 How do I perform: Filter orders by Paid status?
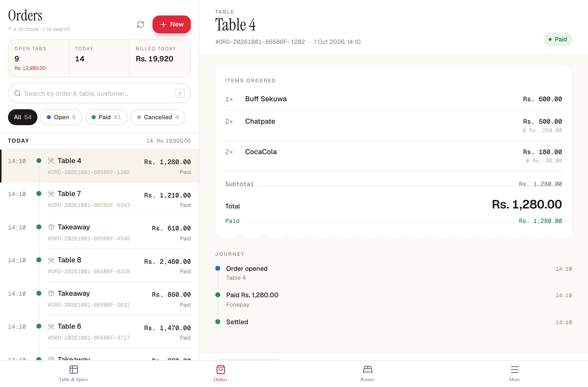click(106, 117)
